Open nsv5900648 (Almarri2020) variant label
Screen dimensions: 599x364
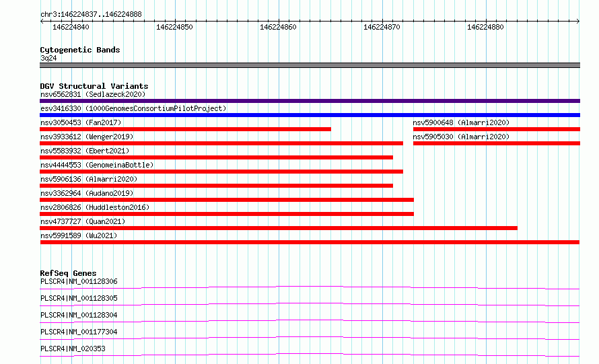(x=461, y=122)
